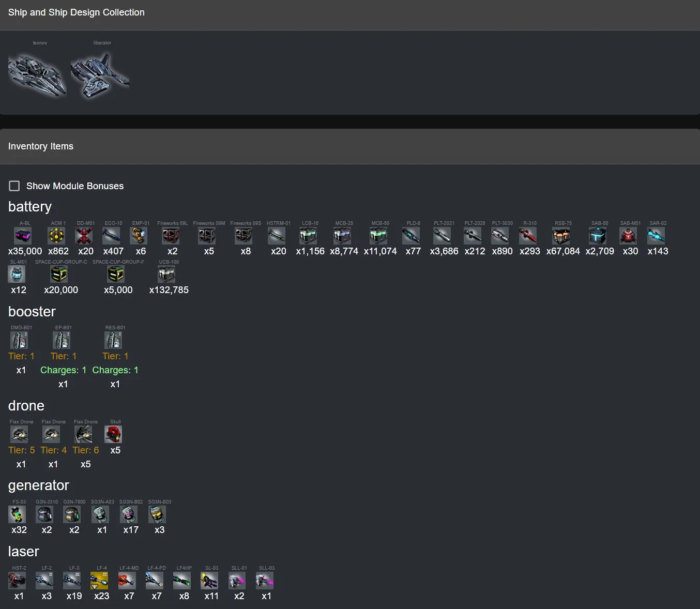Toggle the Show Module Bonuses checkbox

click(x=14, y=186)
